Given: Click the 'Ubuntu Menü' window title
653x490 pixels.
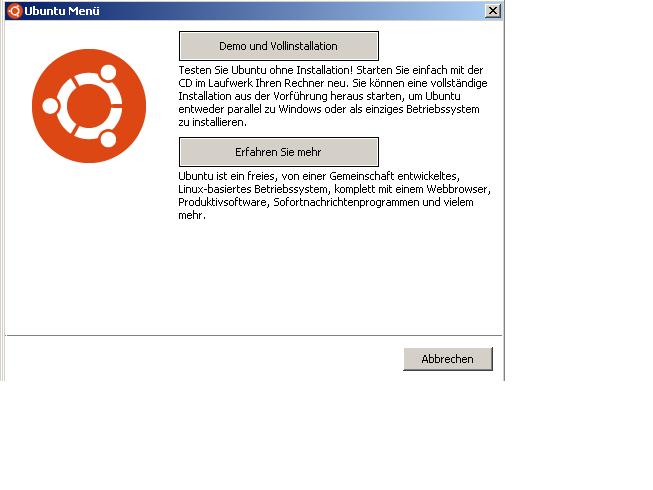Looking at the screenshot, I should point(62,11).
